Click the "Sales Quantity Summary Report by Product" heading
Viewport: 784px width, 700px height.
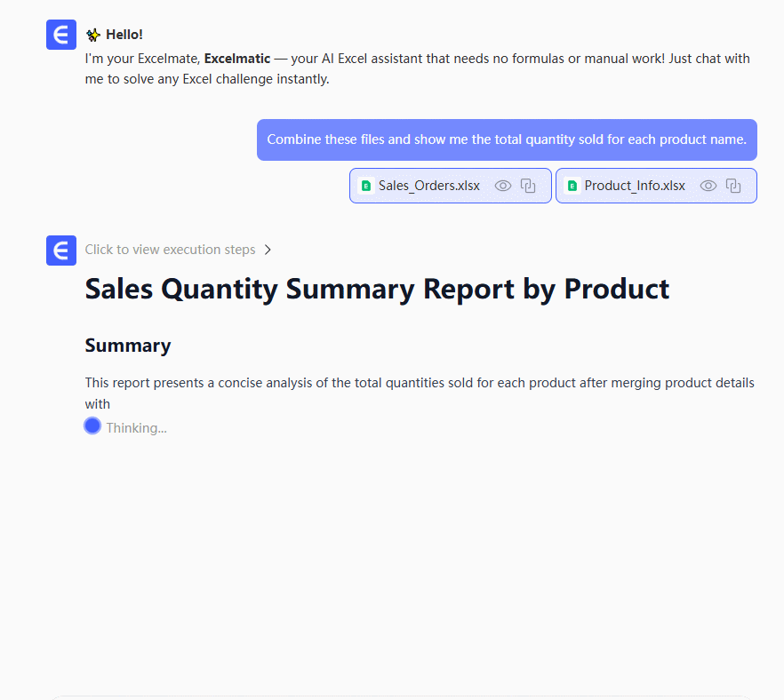pos(377,290)
